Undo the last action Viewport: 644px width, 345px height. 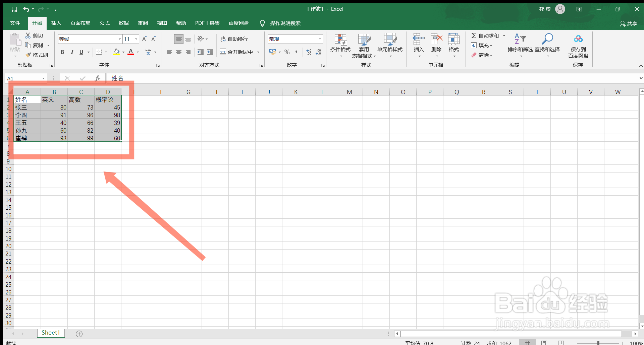tap(26, 9)
